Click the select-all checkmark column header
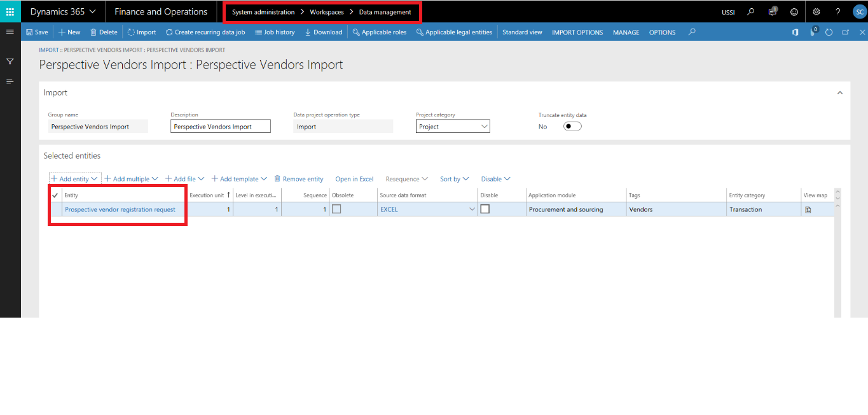This screenshot has height=415, width=868. point(55,195)
